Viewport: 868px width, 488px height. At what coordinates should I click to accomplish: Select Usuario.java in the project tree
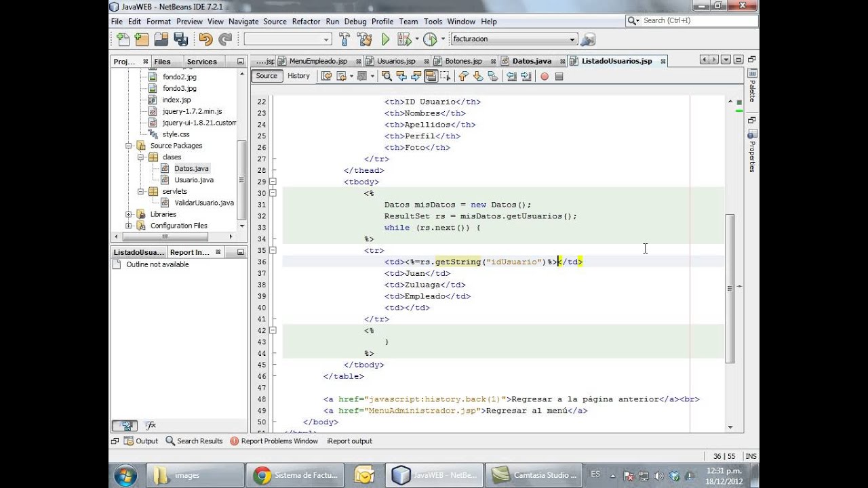[x=194, y=180]
